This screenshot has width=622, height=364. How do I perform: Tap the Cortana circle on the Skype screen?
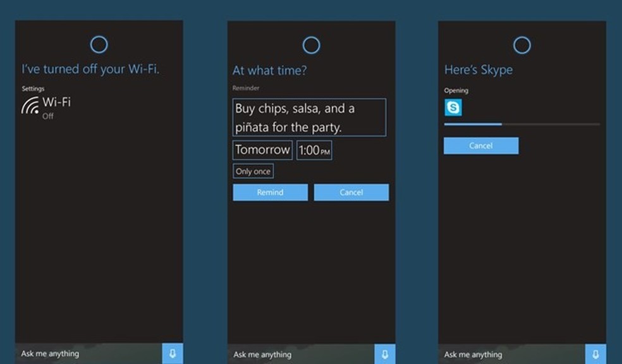click(521, 45)
